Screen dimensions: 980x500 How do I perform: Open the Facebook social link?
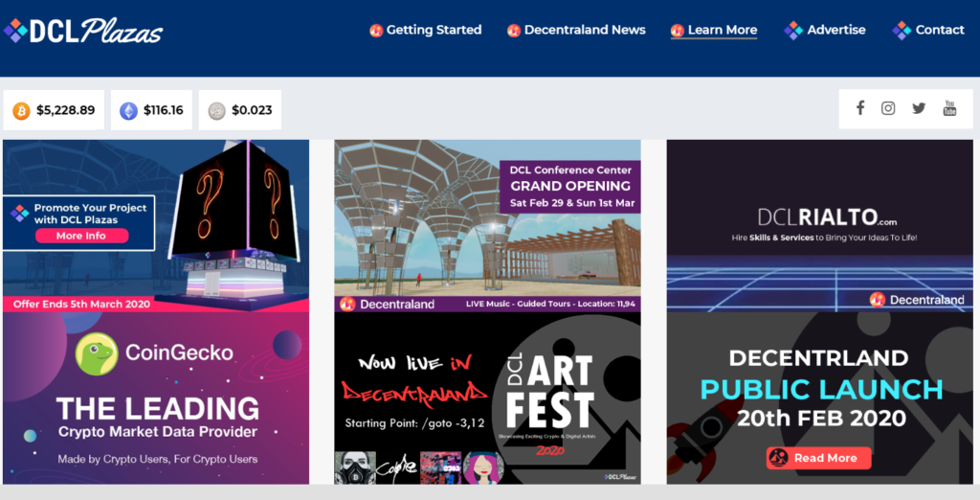point(860,107)
